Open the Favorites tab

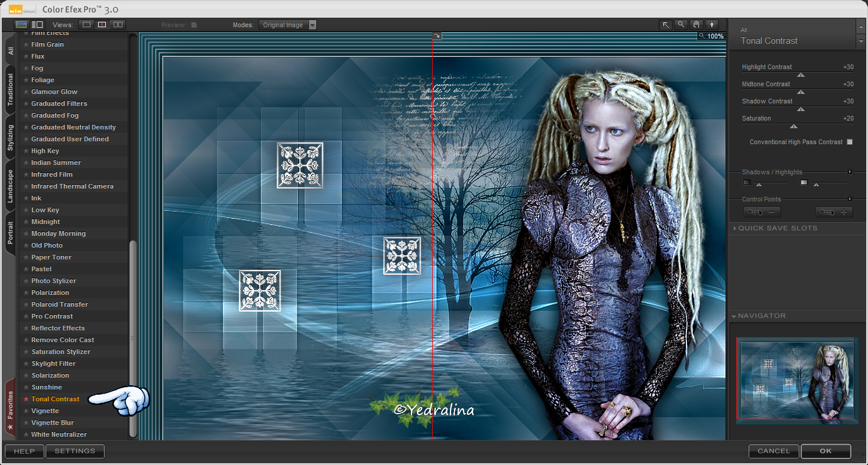(x=10, y=407)
